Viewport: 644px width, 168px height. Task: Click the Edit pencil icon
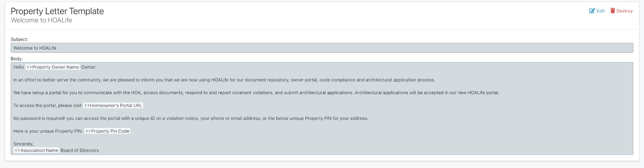click(x=592, y=11)
